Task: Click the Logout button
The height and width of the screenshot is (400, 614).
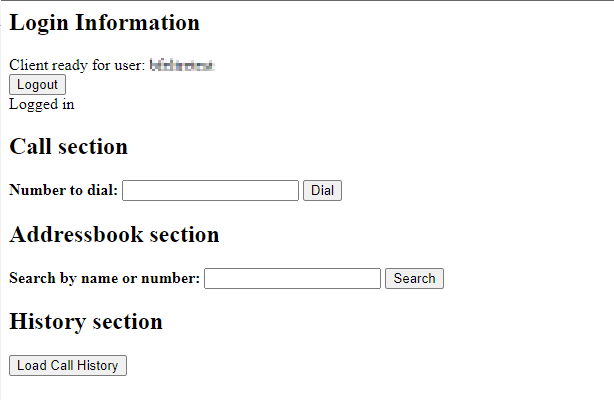Action: (37, 85)
